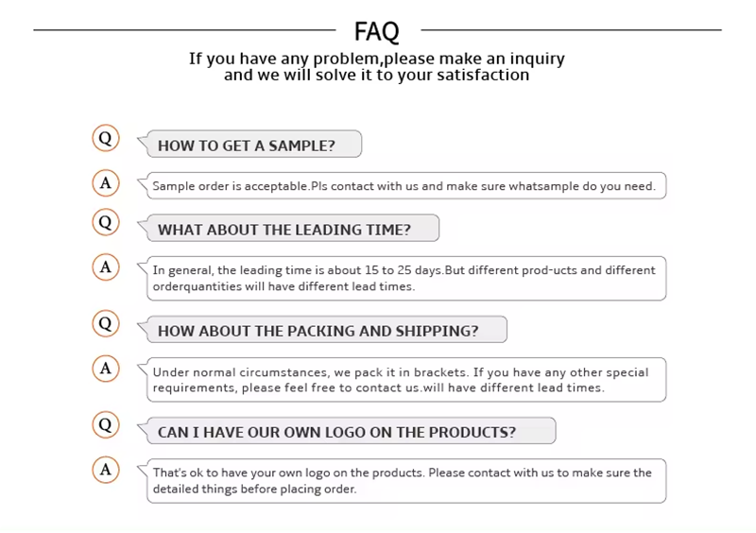Select the answer about 15 to 25 days lead time
Image resolution: width=756 pixels, height=533 pixels.
404,279
